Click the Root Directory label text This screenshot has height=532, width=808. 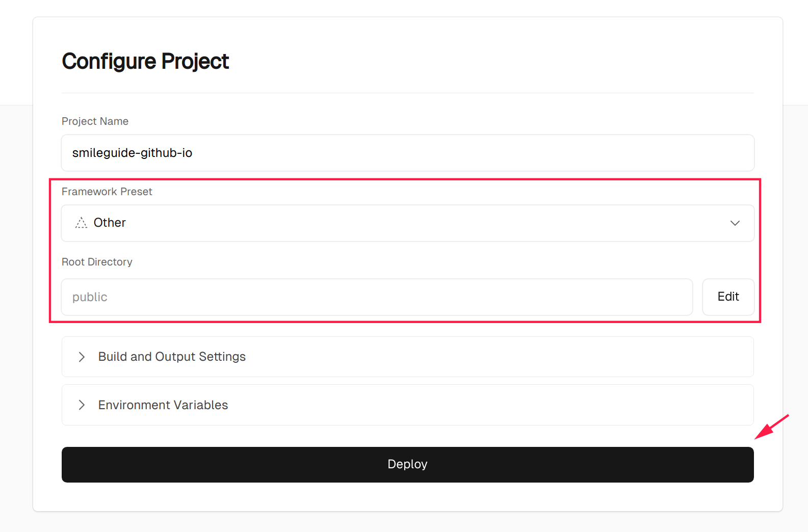(x=97, y=262)
